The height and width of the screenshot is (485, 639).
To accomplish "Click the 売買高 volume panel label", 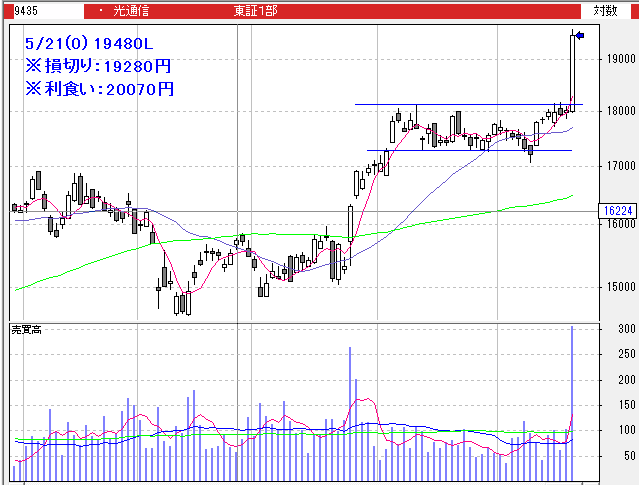I will pyautogui.click(x=26, y=329).
